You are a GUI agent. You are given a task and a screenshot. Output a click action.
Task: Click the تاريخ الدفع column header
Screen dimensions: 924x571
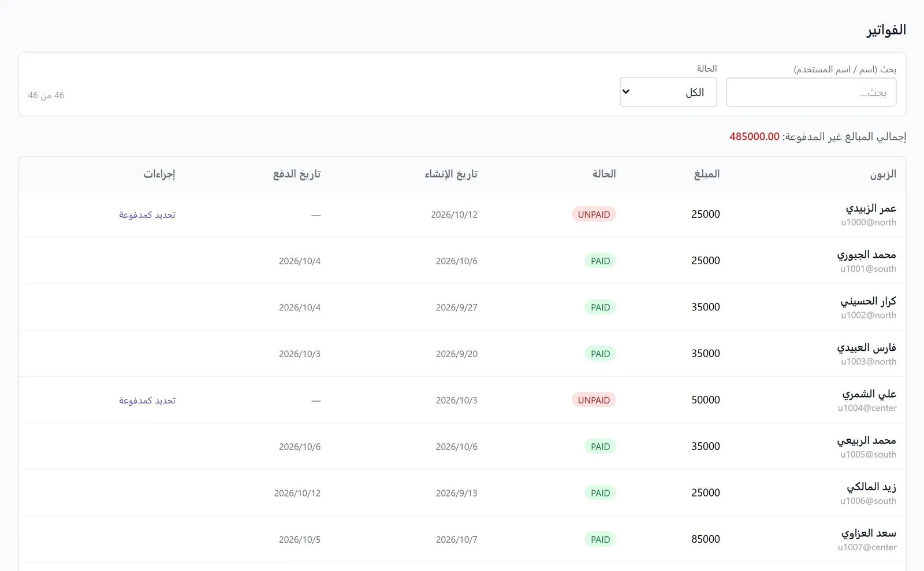pos(297,174)
